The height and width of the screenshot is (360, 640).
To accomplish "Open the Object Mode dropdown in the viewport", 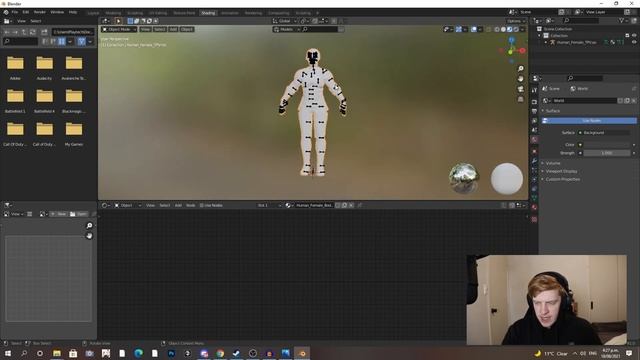I will coord(119,29).
